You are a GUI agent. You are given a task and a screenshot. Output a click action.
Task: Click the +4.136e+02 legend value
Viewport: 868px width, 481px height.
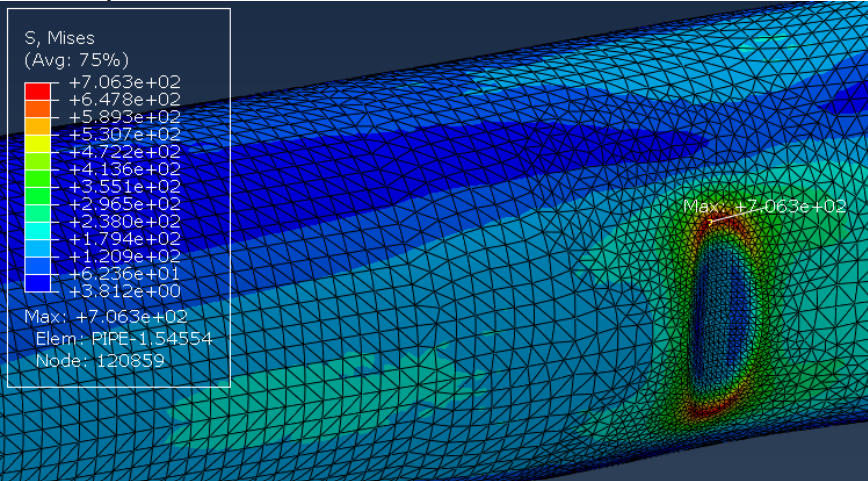(x=125, y=169)
